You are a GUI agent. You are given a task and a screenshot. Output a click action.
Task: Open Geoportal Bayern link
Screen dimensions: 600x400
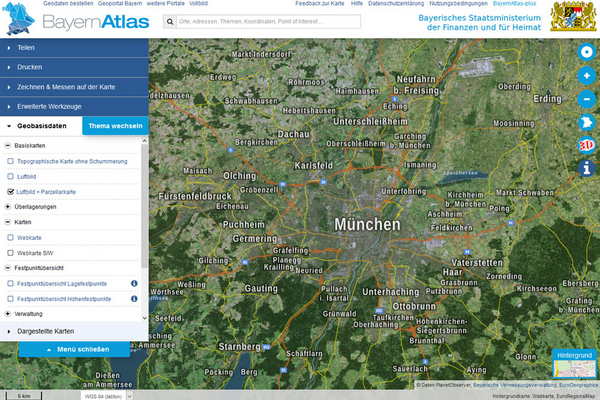pyautogui.click(x=120, y=3)
